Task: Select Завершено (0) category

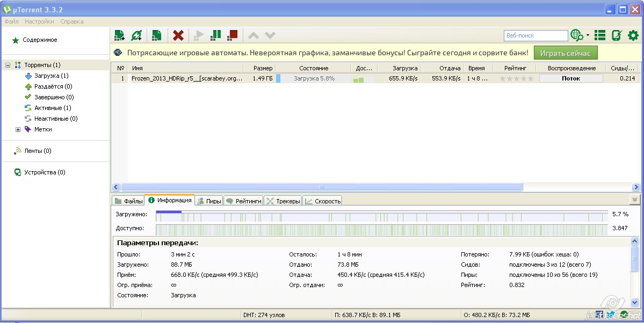Action: tap(54, 97)
